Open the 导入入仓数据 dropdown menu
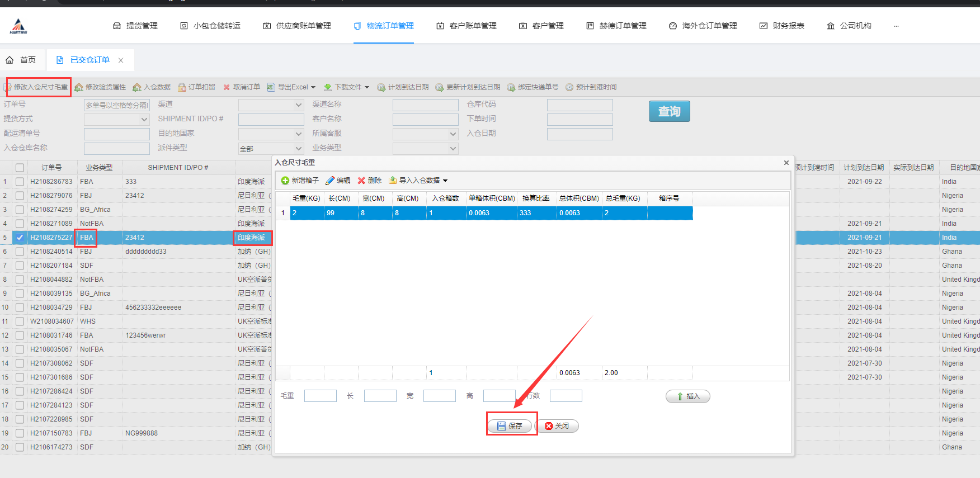This screenshot has width=980, height=478. [445, 181]
